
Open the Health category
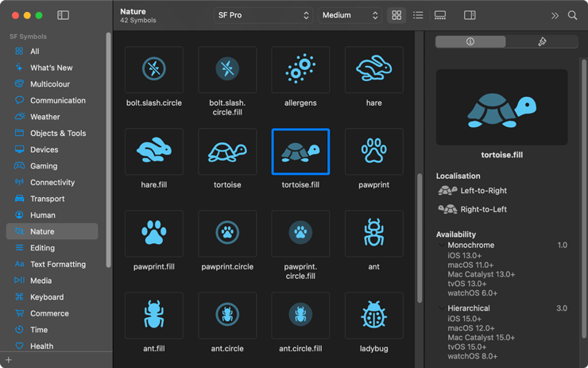52,346
